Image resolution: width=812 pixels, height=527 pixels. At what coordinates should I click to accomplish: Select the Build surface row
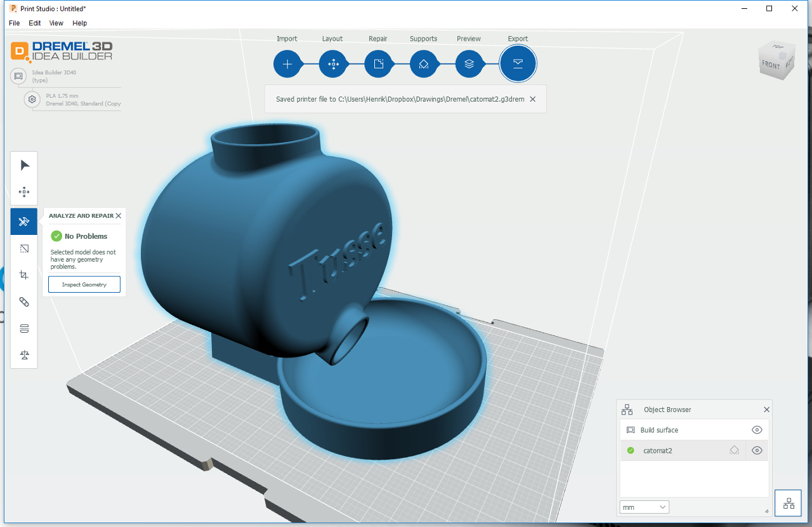pos(695,430)
